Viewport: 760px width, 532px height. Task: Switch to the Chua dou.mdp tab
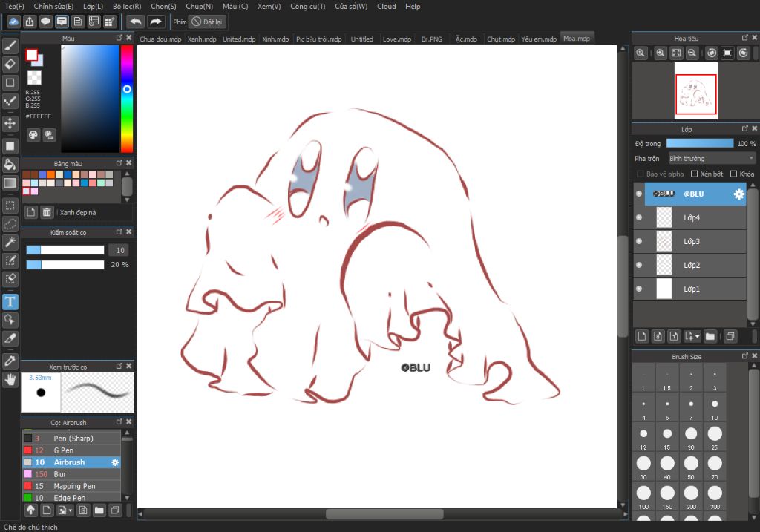pyautogui.click(x=160, y=39)
